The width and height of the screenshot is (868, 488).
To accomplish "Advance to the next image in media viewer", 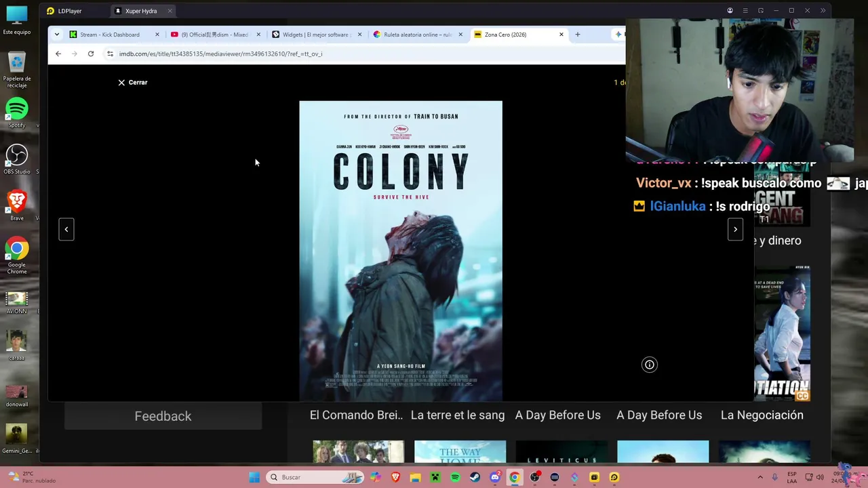I will pyautogui.click(x=735, y=229).
